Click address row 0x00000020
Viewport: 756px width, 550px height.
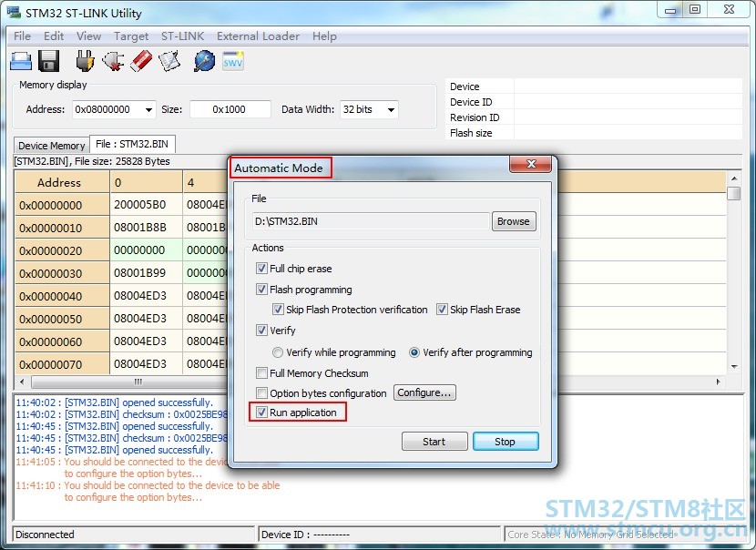[62, 250]
